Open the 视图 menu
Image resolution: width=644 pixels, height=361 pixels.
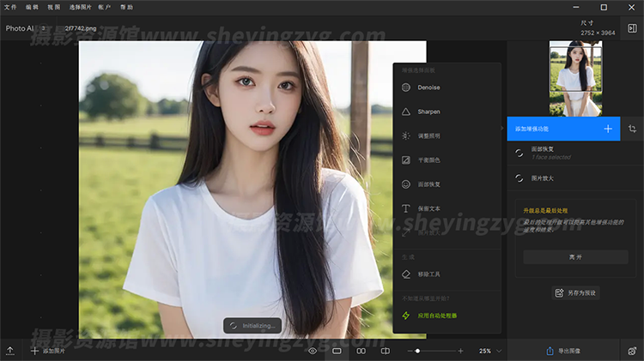[x=54, y=7]
